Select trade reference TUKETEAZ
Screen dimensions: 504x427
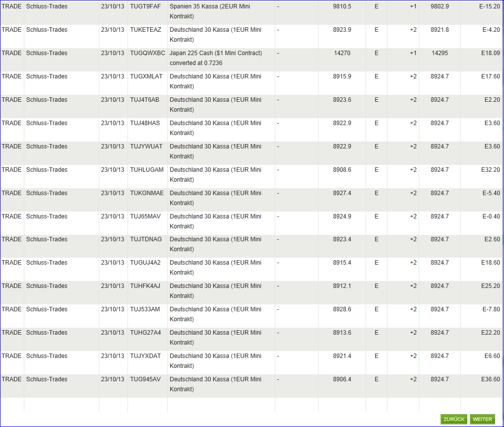coord(146,30)
